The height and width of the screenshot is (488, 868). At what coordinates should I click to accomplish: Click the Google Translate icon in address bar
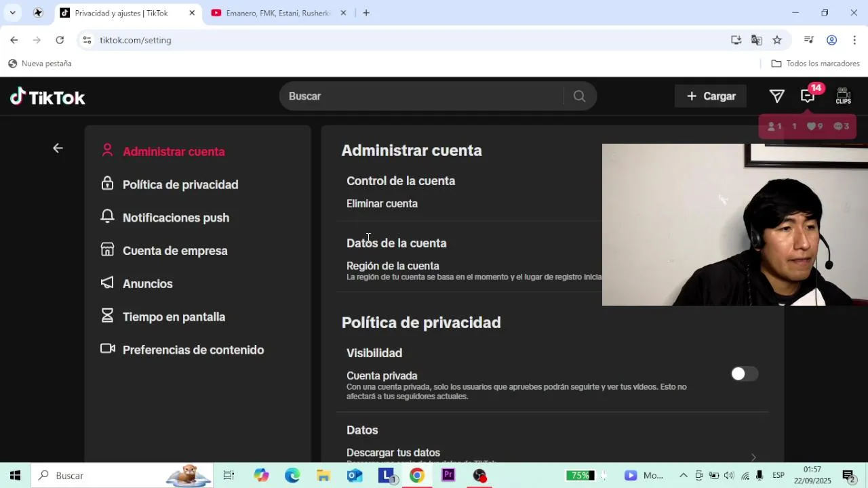[x=757, y=40]
